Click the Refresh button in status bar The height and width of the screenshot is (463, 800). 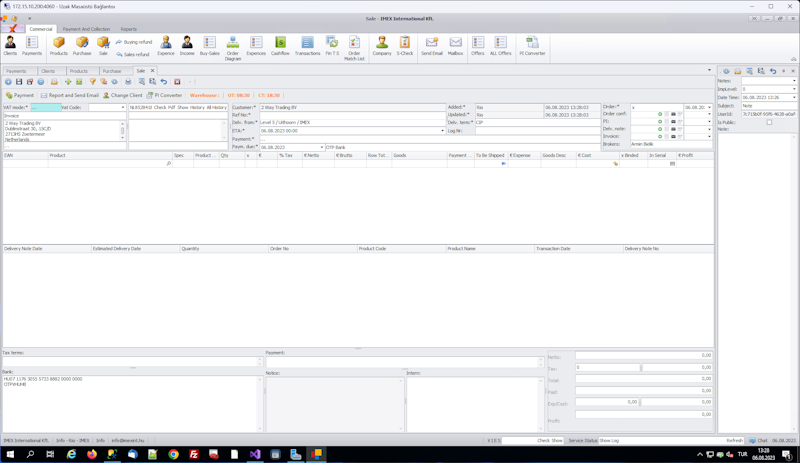pos(735,441)
